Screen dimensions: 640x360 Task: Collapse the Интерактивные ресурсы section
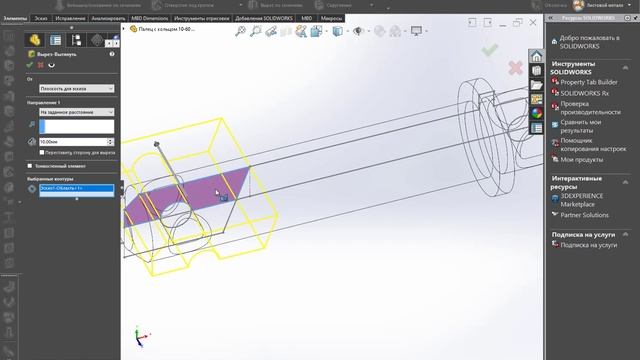pos(625,182)
